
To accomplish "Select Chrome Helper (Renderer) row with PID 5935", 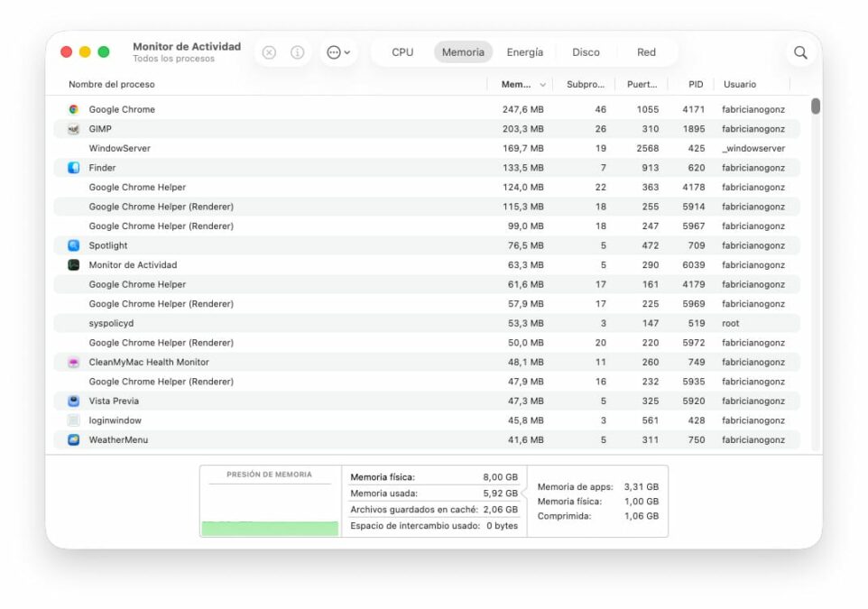I will point(427,382).
